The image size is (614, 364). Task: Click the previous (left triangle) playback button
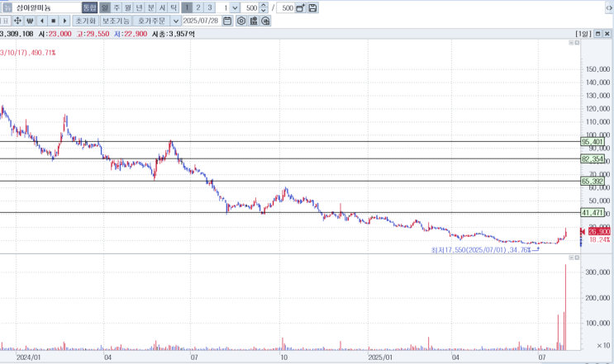click(x=42, y=21)
